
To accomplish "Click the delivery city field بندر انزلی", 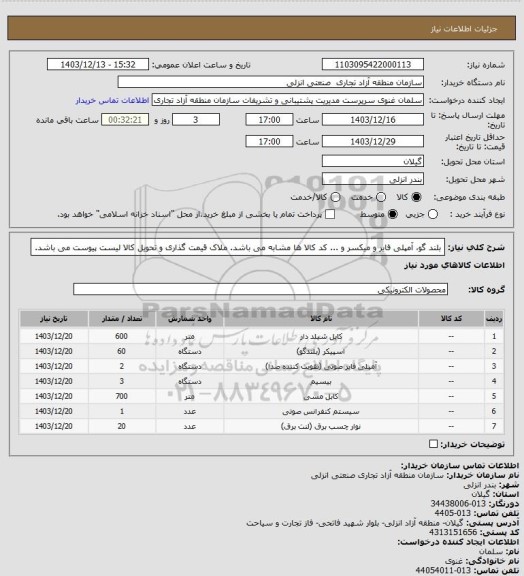I will coord(373,179).
